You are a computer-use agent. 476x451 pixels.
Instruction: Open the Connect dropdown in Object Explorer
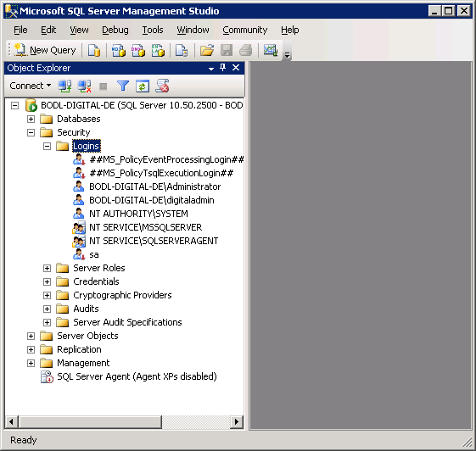point(31,86)
